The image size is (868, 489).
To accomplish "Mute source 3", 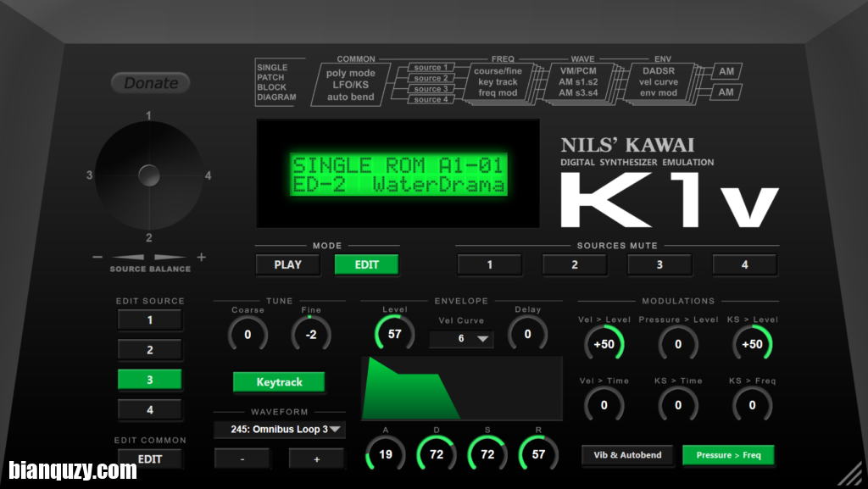I will click(x=659, y=264).
